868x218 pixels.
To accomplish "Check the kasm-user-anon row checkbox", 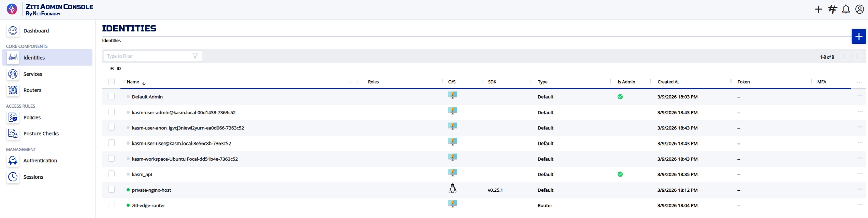I will pyautogui.click(x=111, y=127).
